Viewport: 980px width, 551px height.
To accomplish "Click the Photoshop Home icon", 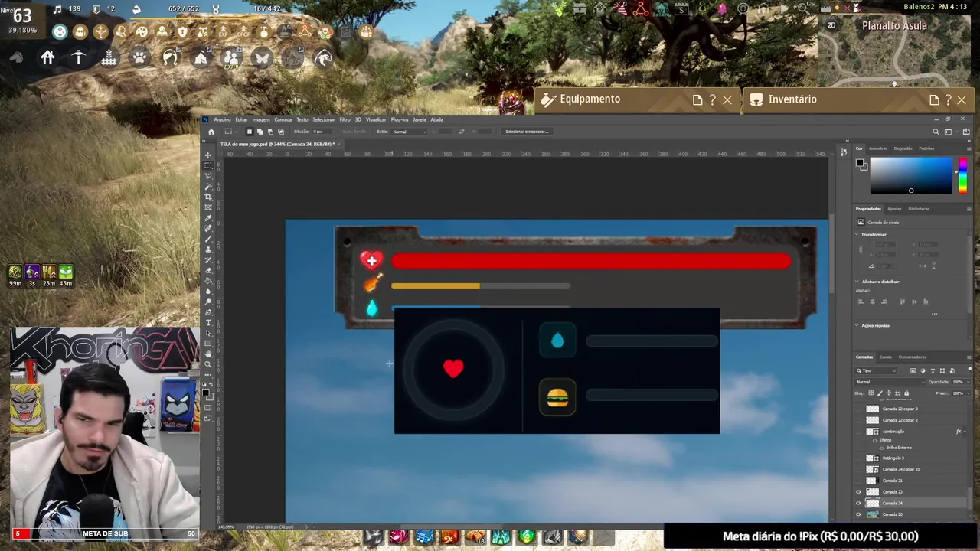I will (211, 132).
